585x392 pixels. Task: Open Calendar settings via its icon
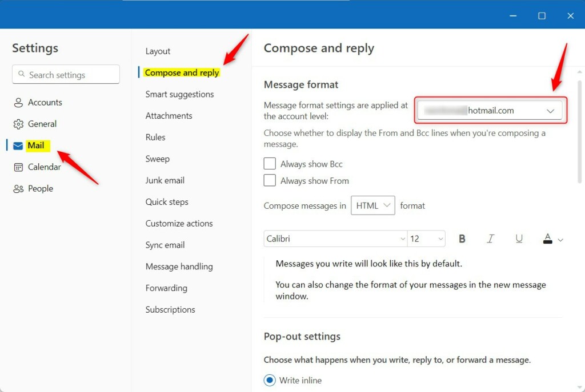click(x=18, y=167)
